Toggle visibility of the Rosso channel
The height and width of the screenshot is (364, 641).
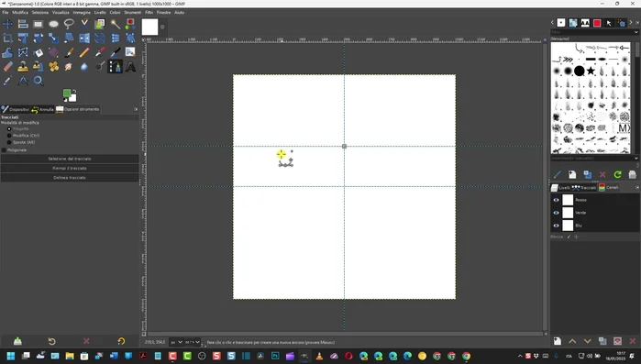point(556,200)
